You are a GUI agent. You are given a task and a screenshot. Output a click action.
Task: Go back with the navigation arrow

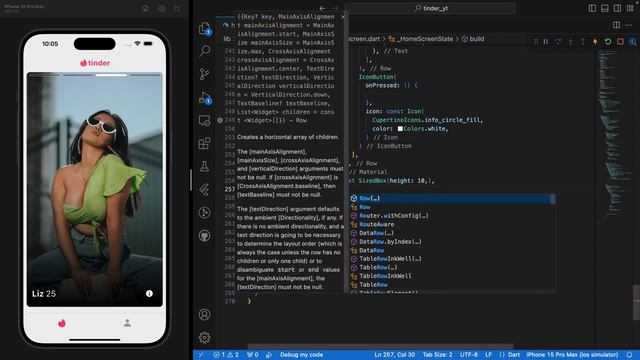click(322, 8)
